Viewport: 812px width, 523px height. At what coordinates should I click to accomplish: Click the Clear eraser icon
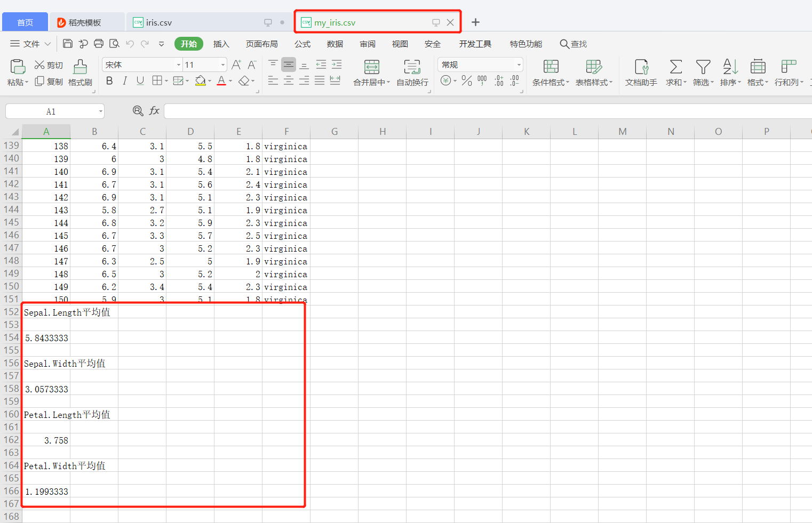click(x=244, y=81)
